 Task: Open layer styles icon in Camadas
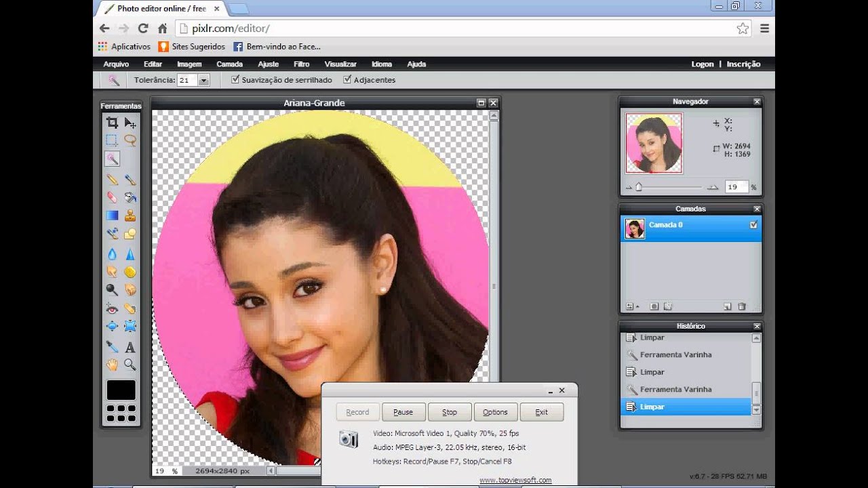(668, 306)
